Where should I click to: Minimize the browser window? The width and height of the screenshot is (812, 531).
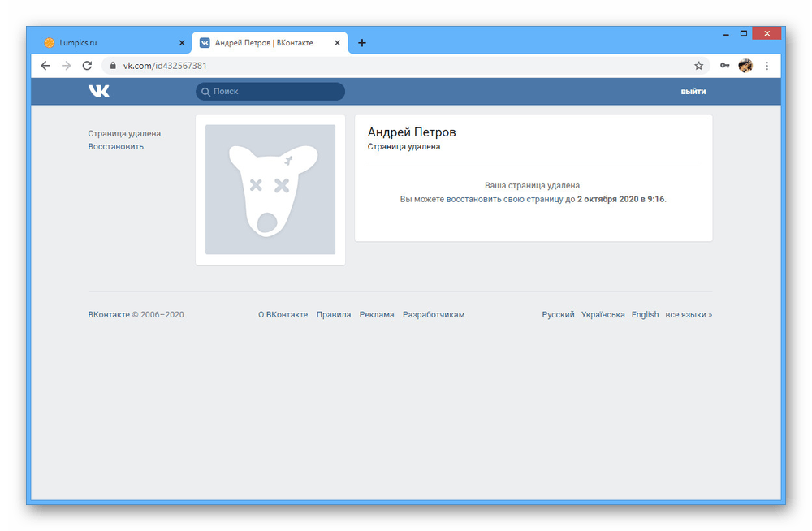[726, 34]
